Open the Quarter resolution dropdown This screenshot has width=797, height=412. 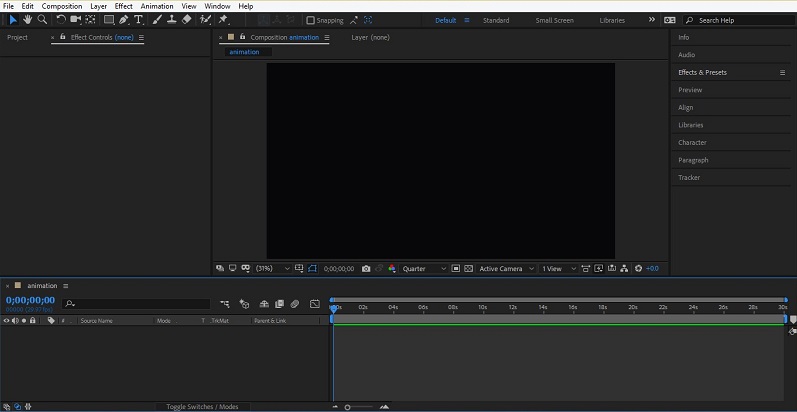pyautogui.click(x=425, y=268)
